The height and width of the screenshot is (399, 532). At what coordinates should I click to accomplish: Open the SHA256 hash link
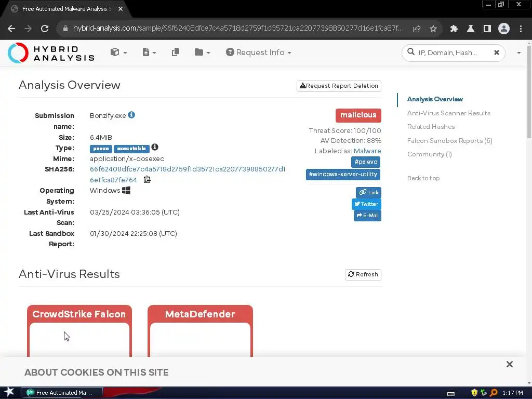(187, 175)
